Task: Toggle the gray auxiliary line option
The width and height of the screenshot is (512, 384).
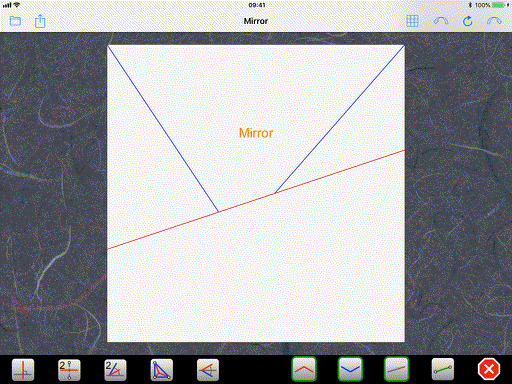Action: [396, 369]
